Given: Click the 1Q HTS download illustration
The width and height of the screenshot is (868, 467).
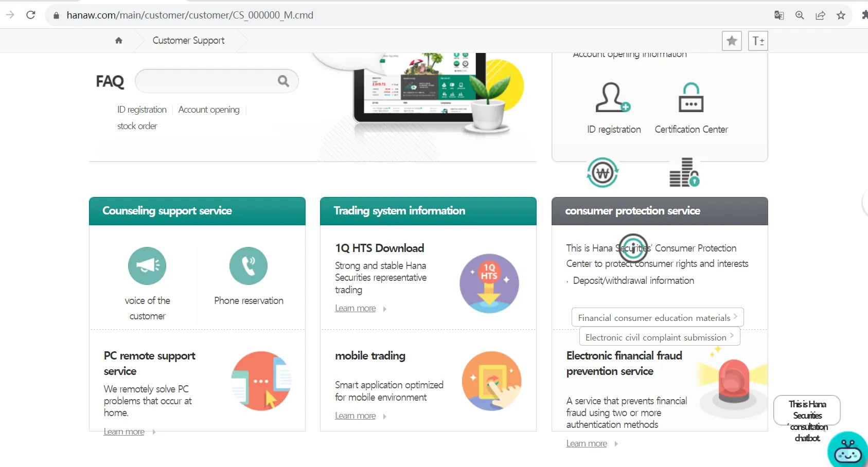Looking at the screenshot, I should [489, 283].
